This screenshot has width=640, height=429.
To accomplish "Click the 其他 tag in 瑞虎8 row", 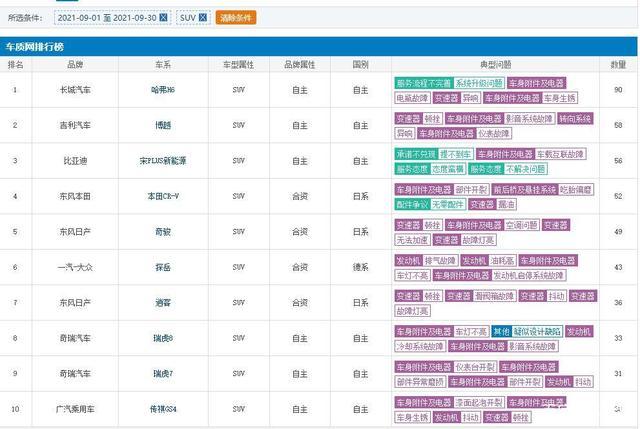I will pyautogui.click(x=501, y=331).
